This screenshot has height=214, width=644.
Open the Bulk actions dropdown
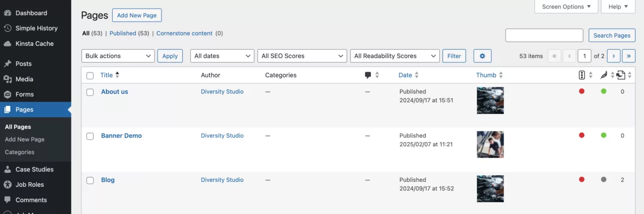click(118, 56)
